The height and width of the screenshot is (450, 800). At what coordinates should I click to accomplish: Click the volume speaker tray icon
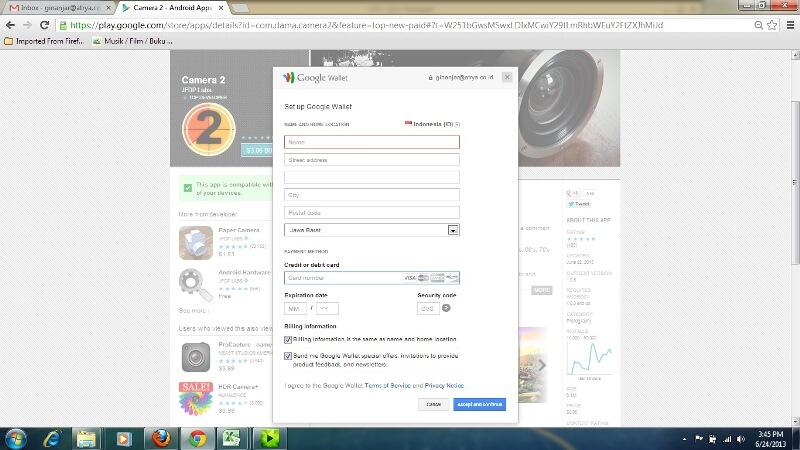(x=741, y=439)
